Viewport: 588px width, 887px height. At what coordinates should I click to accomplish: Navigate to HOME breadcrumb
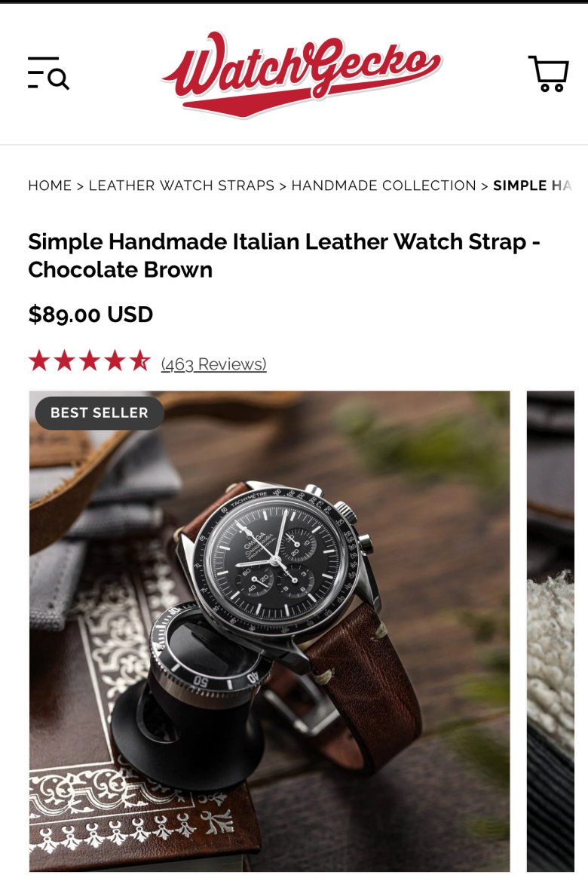click(50, 186)
